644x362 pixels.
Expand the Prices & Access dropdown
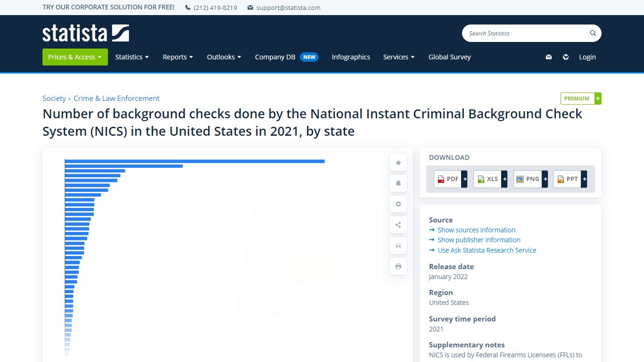(75, 57)
